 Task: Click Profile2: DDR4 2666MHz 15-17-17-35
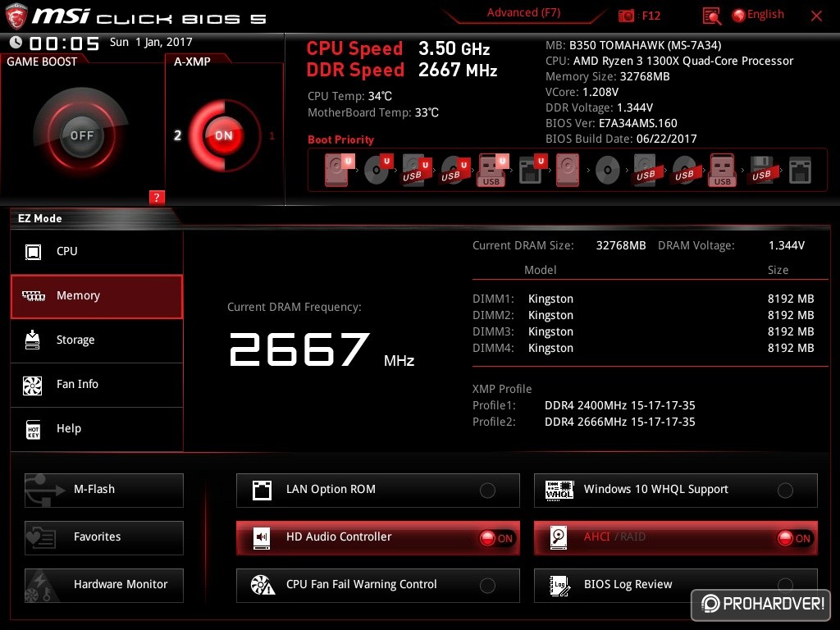(x=584, y=422)
